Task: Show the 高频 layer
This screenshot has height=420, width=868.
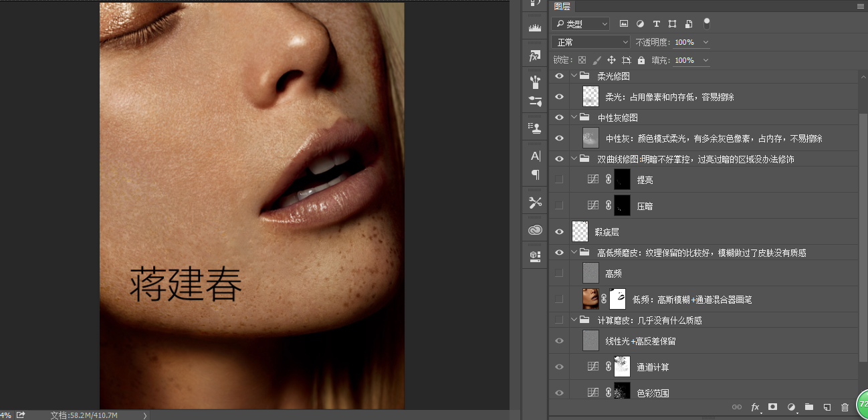Action: pos(559,273)
